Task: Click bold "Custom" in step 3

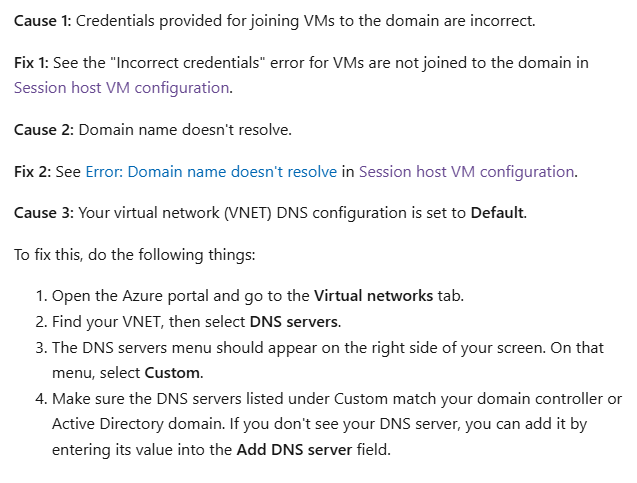Action: [x=172, y=373]
